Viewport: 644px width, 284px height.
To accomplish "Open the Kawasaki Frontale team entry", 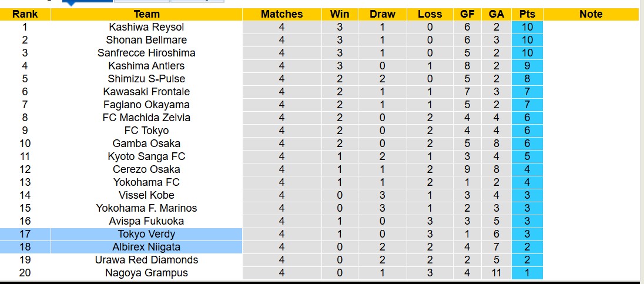I will [146, 92].
